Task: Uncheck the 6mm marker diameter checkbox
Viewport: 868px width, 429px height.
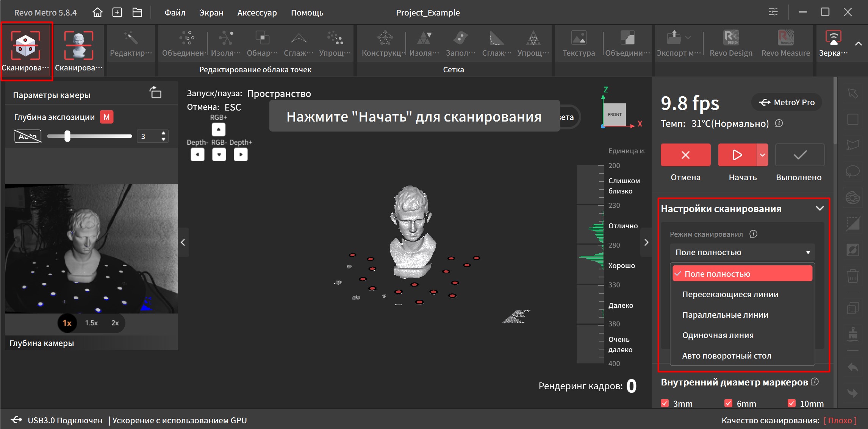Action: point(728,403)
